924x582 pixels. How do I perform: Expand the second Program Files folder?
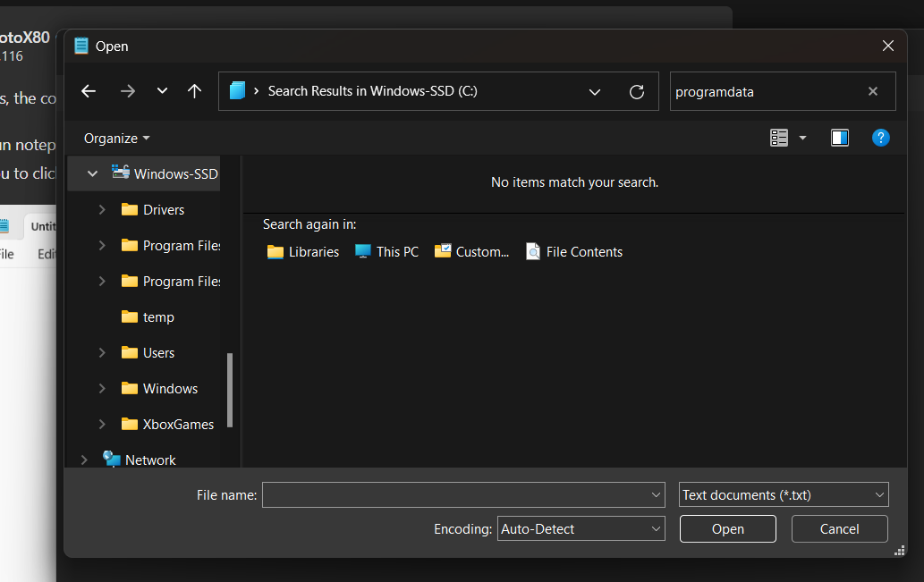click(102, 282)
